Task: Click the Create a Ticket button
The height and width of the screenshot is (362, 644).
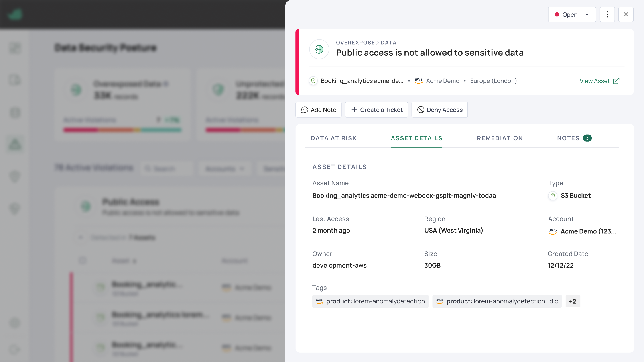Action: [376, 110]
